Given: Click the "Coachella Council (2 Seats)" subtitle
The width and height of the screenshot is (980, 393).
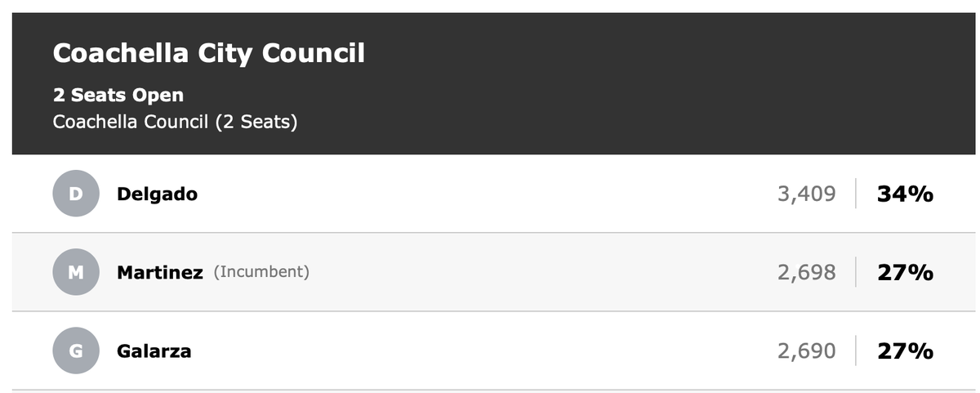Looking at the screenshot, I should click(175, 122).
